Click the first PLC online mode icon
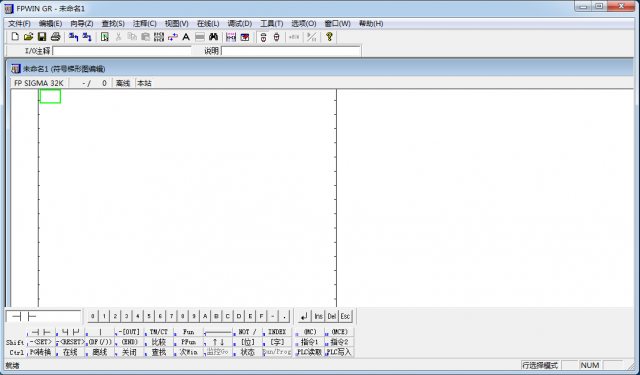This screenshot has width=640, height=375. click(263, 37)
